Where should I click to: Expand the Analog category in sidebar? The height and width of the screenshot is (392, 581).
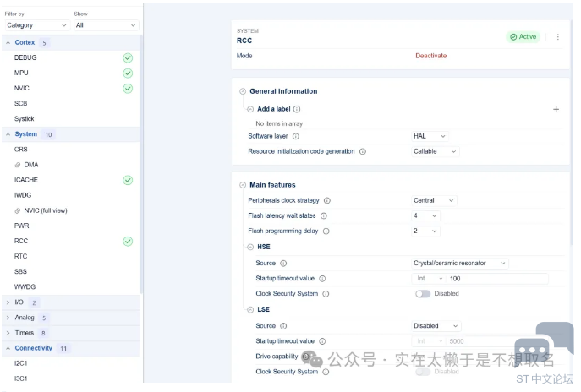click(x=8, y=318)
